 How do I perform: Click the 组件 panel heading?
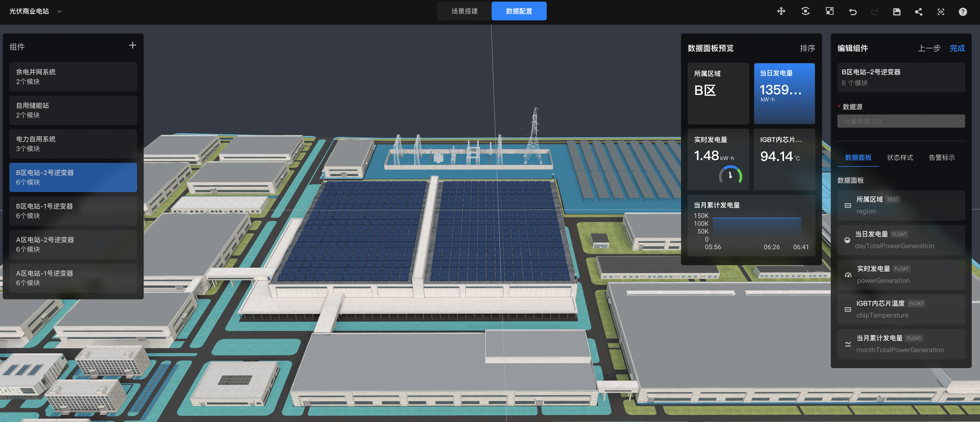coord(17,47)
